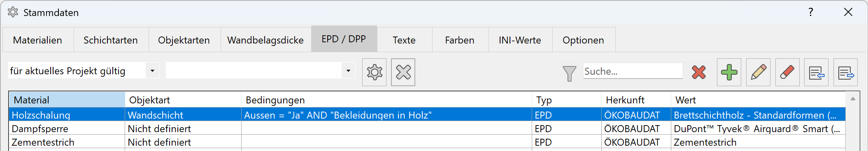The image size is (868, 151).
Task: Clear search with the red X icon
Action: click(699, 72)
